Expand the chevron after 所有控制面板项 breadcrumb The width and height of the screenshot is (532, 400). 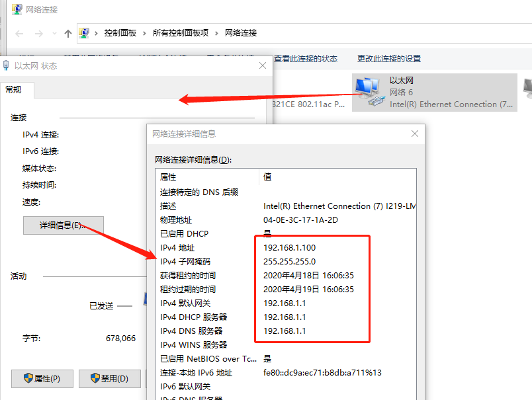point(216,33)
